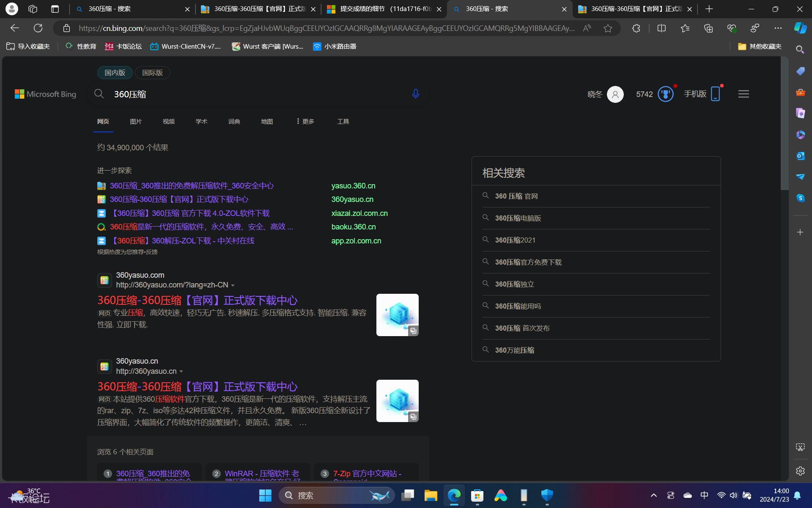Open the result options arrow next to 360yasuo.cn
This screenshot has width=812, height=508.
(x=182, y=371)
